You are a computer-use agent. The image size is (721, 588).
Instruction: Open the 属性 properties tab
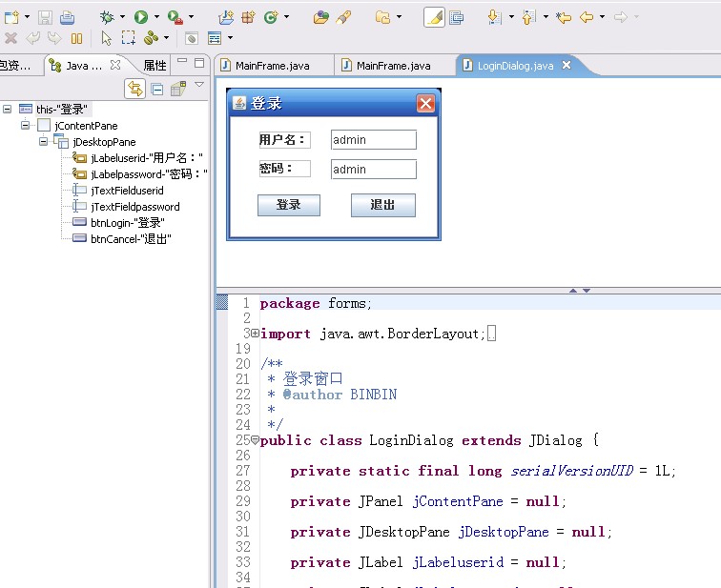pos(154,66)
